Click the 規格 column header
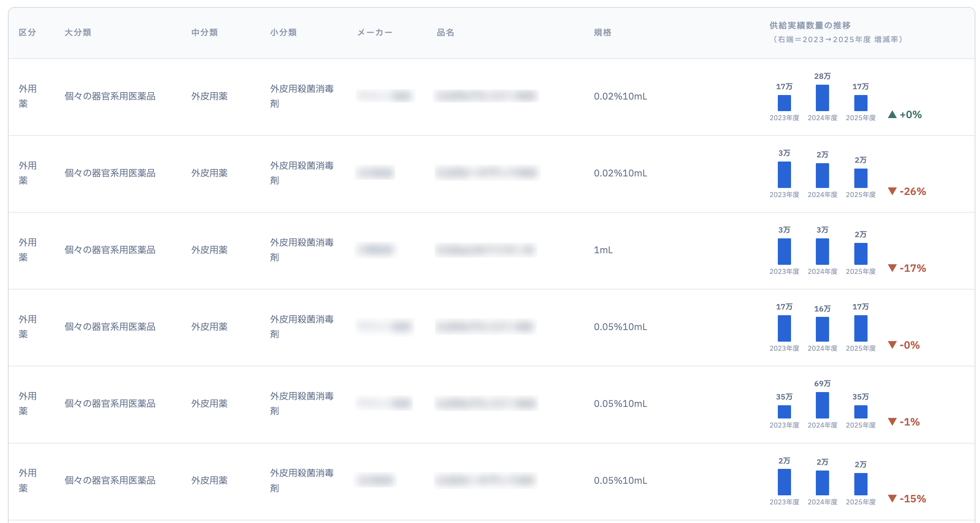The image size is (980, 523). tap(602, 32)
